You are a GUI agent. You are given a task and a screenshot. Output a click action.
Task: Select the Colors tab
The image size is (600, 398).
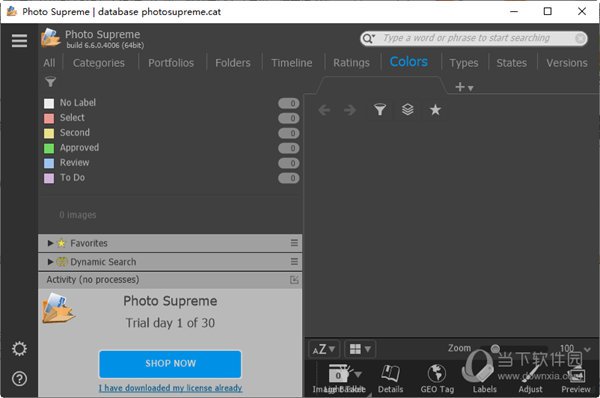point(408,62)
